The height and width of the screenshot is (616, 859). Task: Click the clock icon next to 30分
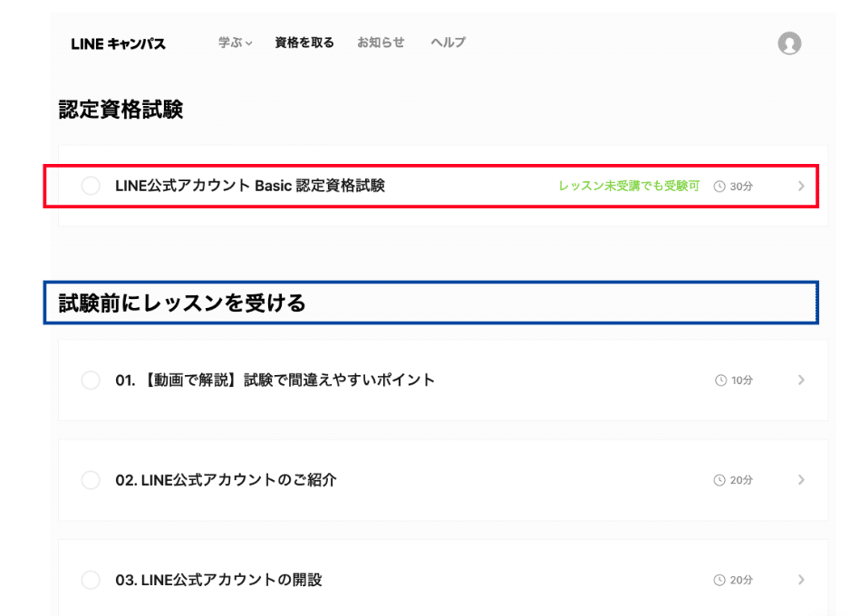pos(719,186)
